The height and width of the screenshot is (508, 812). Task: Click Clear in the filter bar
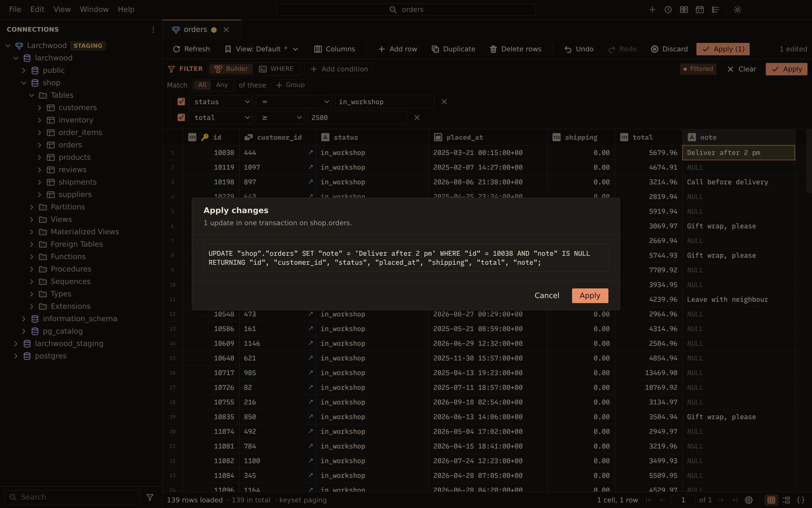[742, 69]
